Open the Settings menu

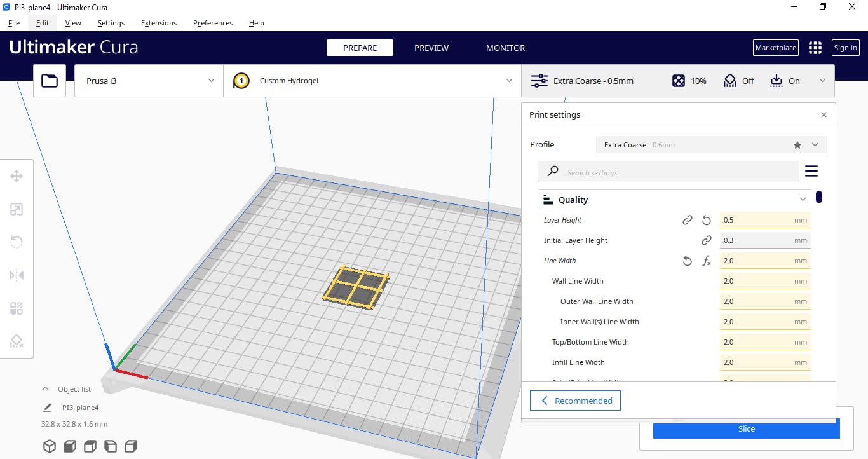click(x=111, y=23)
